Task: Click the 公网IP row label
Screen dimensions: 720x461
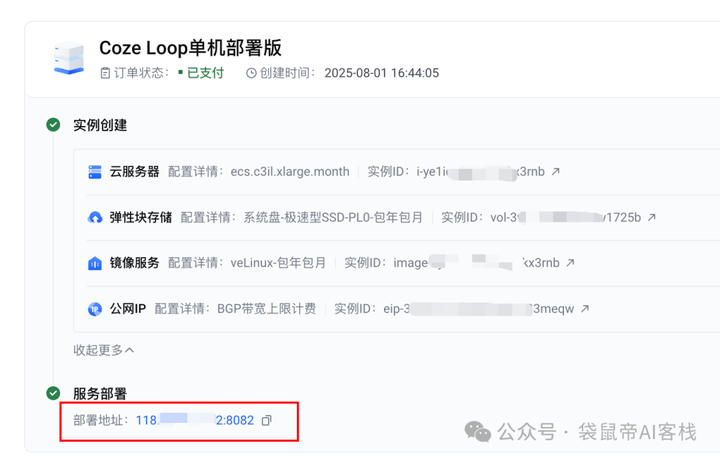Action: coord(128,309)
